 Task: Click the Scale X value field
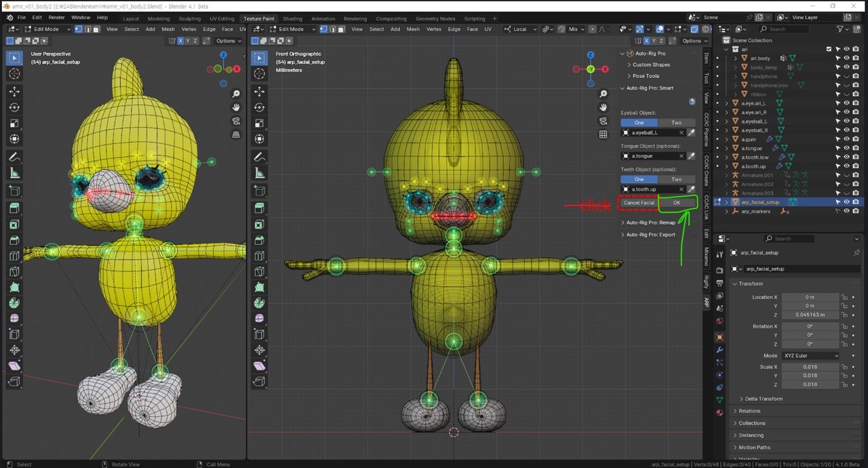point(810,367)
